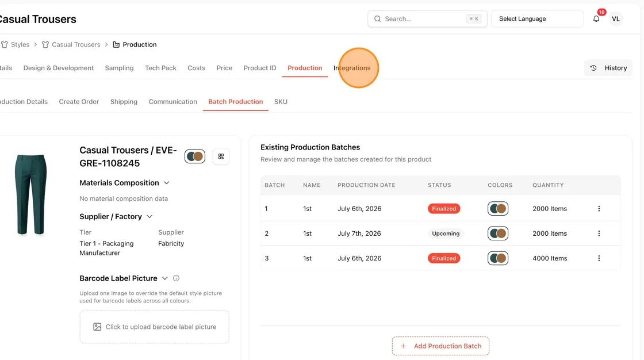Screen dimensions: 644x360
Task: Click the green trousers product image
Action: click(x=31, y=194)
